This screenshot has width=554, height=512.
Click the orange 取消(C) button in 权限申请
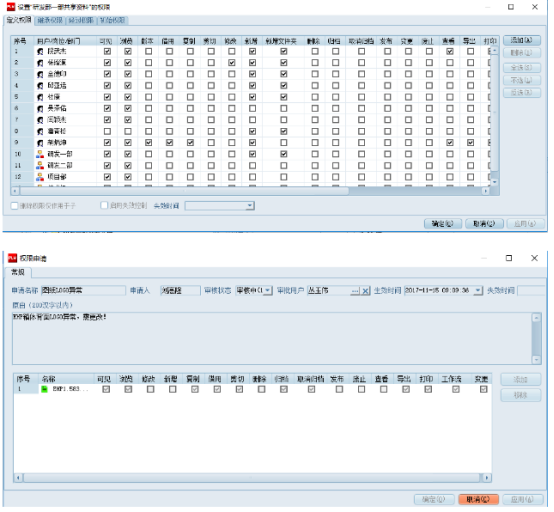[478, 499]
